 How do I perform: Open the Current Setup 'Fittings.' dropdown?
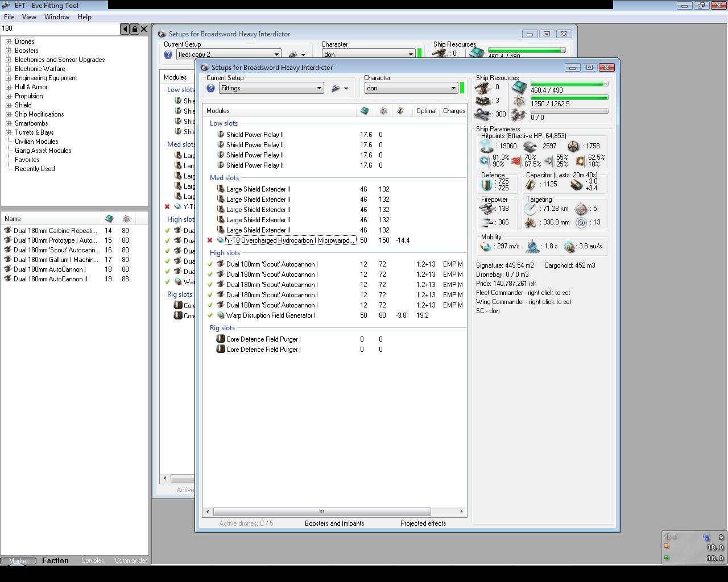coord(271,88)
